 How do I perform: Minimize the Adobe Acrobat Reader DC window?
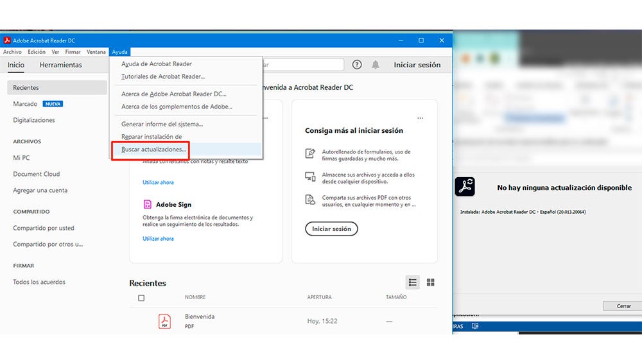coord(401,40)
